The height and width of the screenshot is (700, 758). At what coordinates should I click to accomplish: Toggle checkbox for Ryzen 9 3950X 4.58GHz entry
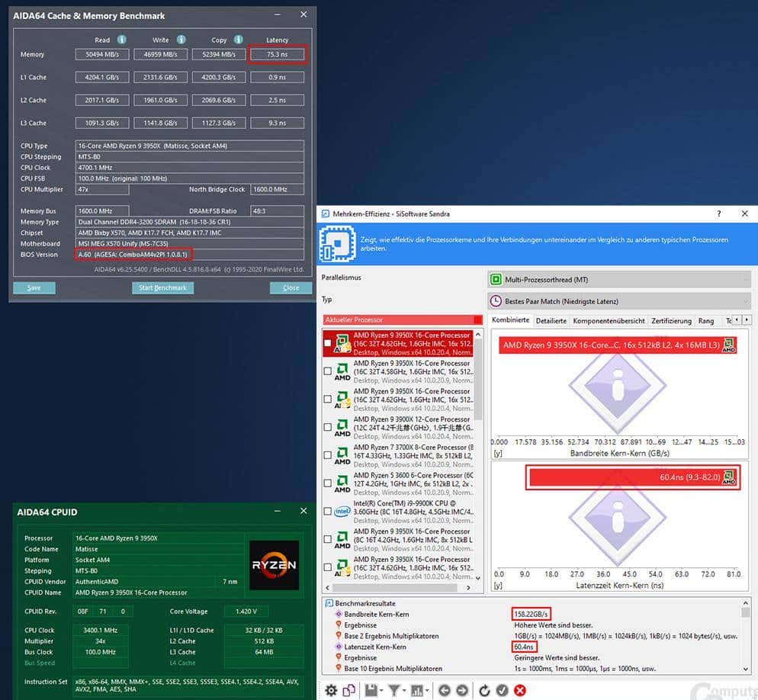tap(327, 371)
